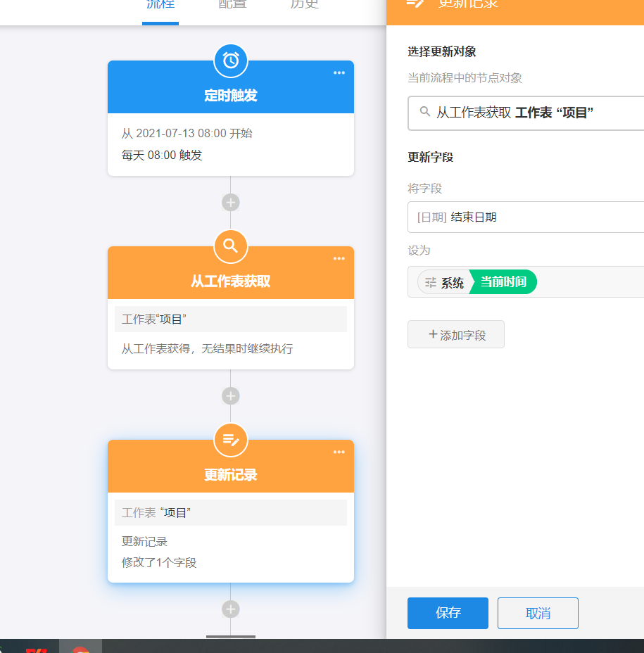The image size is (644, 653).
Task: Add a node below the 定时触发 trigger
Action: pyautogui.click(x=231, y=203)
